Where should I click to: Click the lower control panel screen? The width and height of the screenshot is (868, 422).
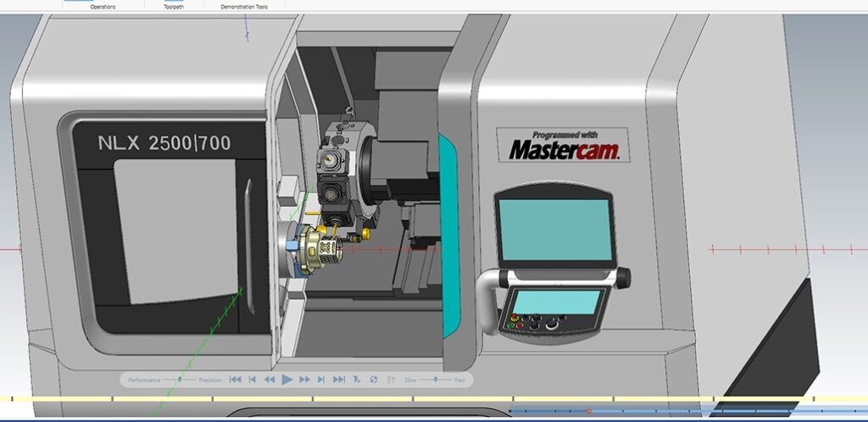pyautogui.click(x=556, y=302)
